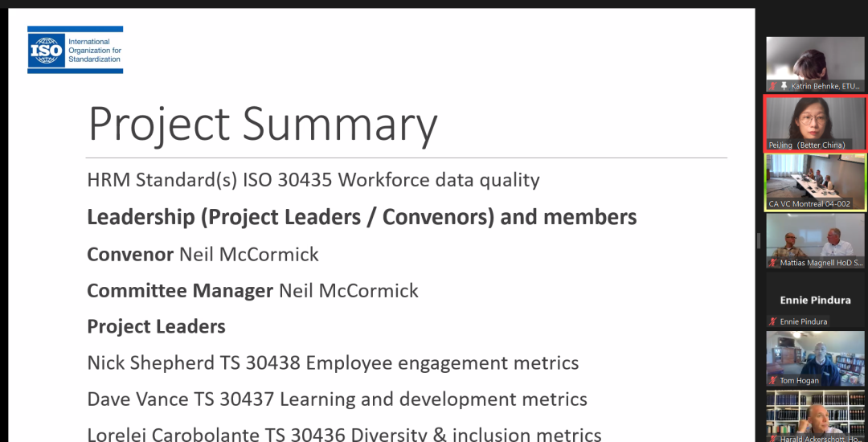Image resolution: width=868 pixels, height=442 pixels.
Task: Click Nick Shepherd TS 30438 line
Action: click(333, 363)
